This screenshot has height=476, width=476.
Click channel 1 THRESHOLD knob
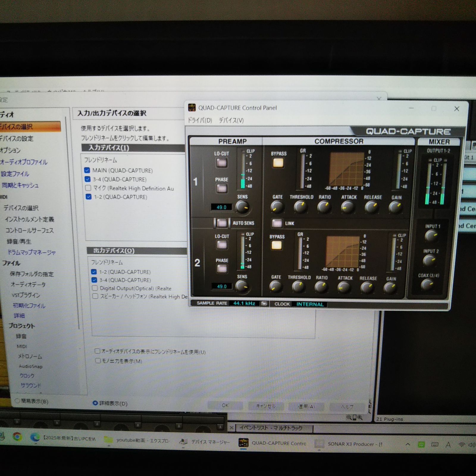pos(301,207)
